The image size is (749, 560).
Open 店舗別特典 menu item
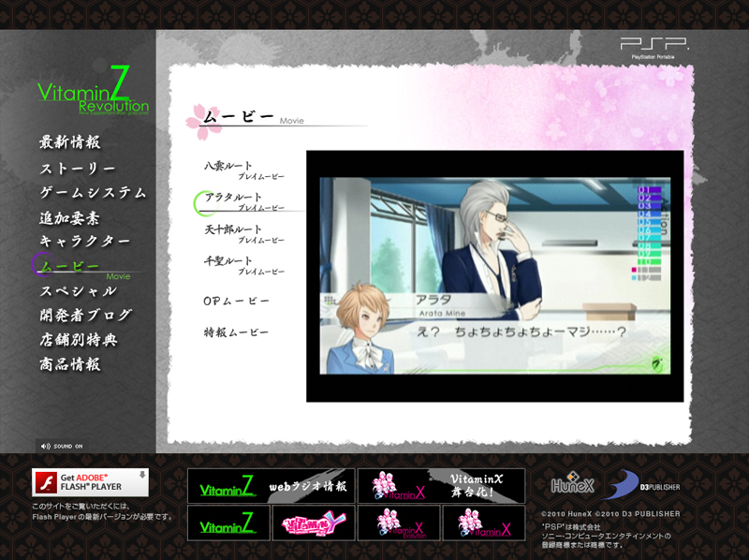coord(78,340)
